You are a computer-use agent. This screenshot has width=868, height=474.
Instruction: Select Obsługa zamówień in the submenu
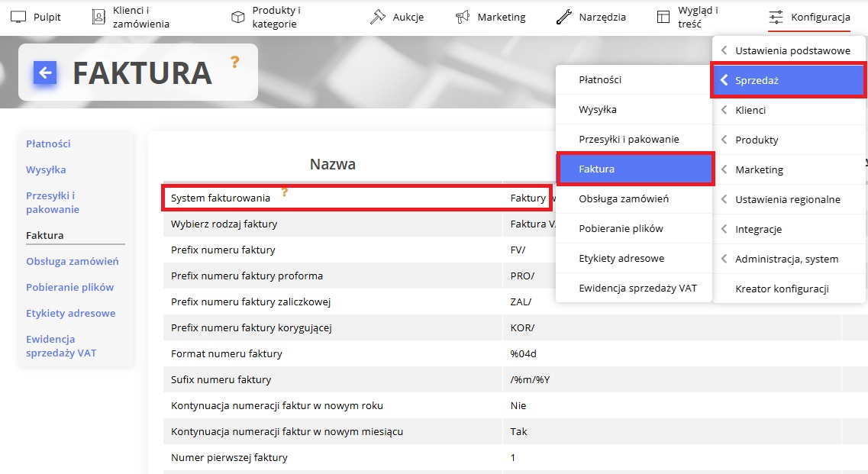pos(634,198)
